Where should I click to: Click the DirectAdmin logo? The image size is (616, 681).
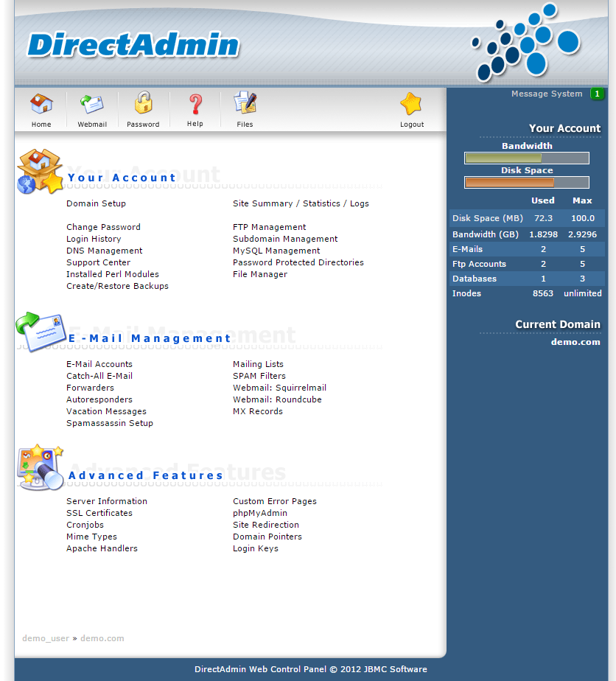coord(133,45)
